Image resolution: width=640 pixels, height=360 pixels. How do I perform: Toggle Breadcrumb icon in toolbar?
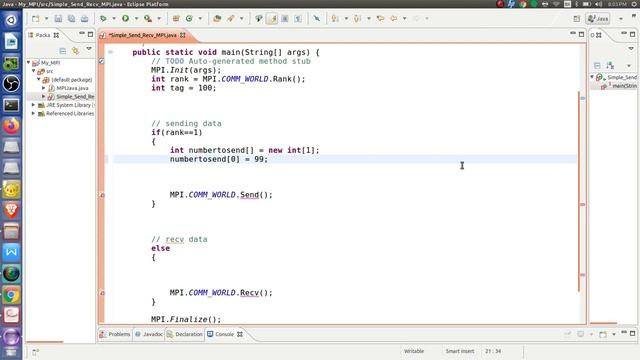click(x=259, y=18)
